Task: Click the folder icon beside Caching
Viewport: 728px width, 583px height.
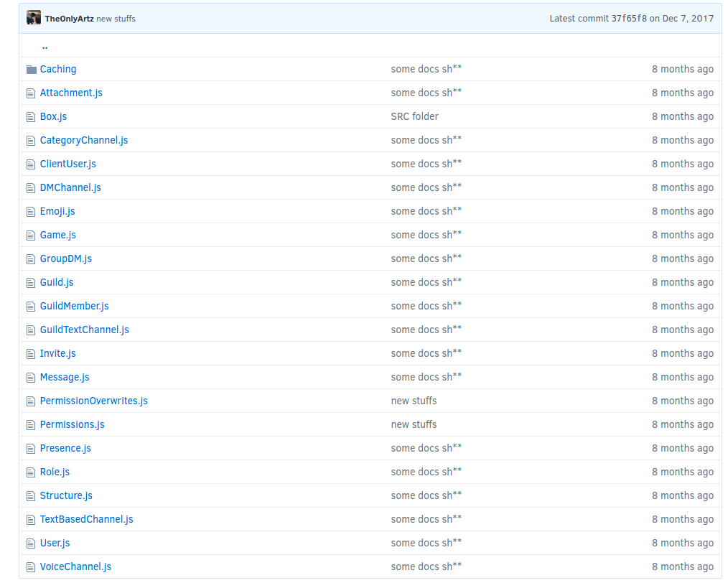Action: (31, 70)
